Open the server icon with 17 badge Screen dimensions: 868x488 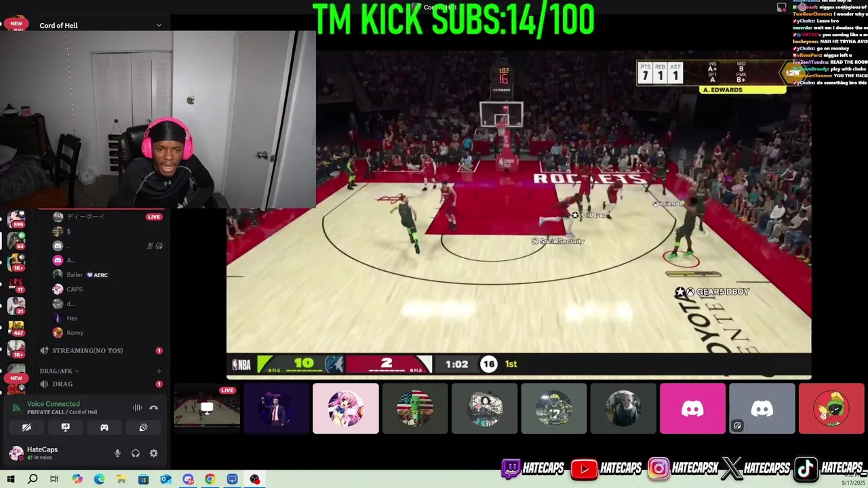point(16,284)
